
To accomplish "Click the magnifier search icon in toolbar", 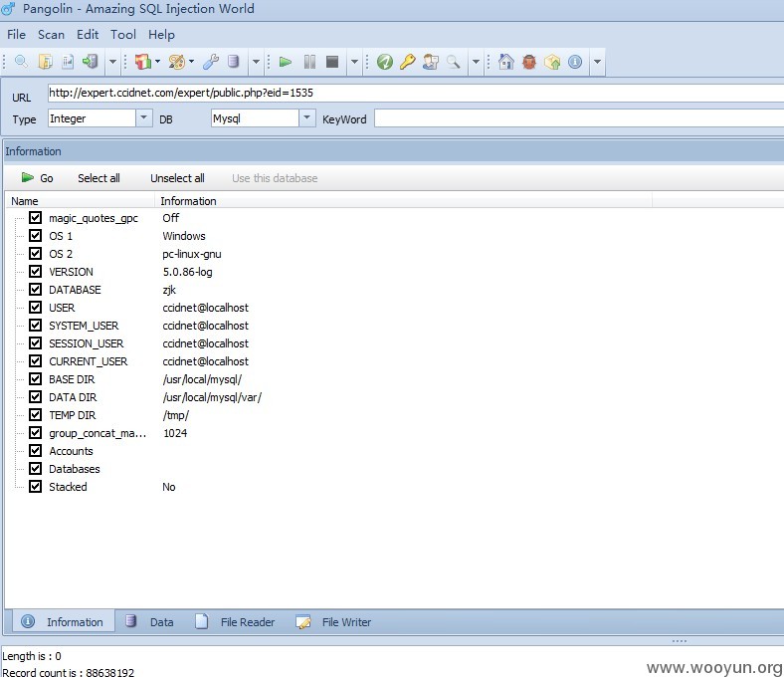I will click(21, 62).
